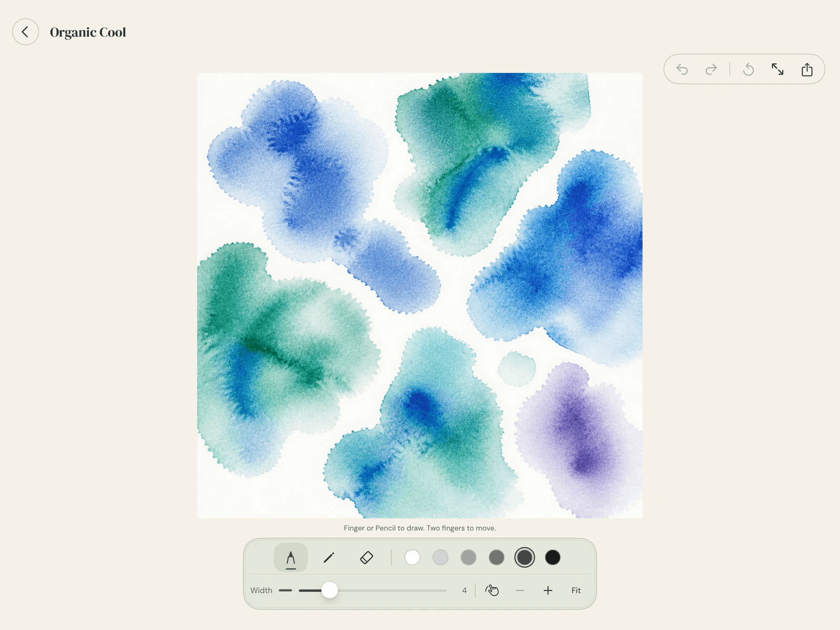The height and width of the screenshot is (630, 840).
Task: Click the Fit zoom button
Action: pos(576,591)
